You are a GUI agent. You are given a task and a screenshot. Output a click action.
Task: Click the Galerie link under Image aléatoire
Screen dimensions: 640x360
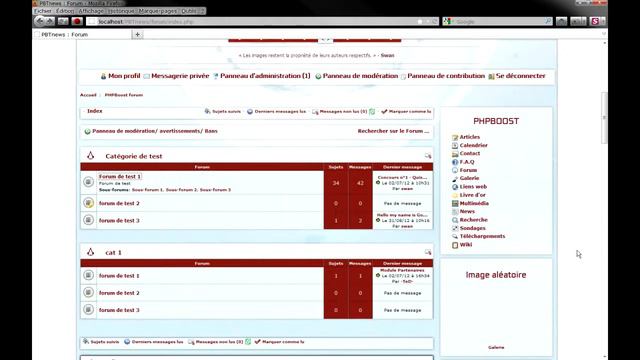(496, 347)
